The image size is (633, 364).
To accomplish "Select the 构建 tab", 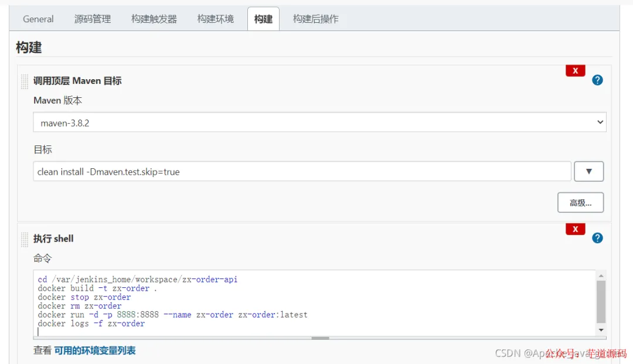I will click(263, 19).
